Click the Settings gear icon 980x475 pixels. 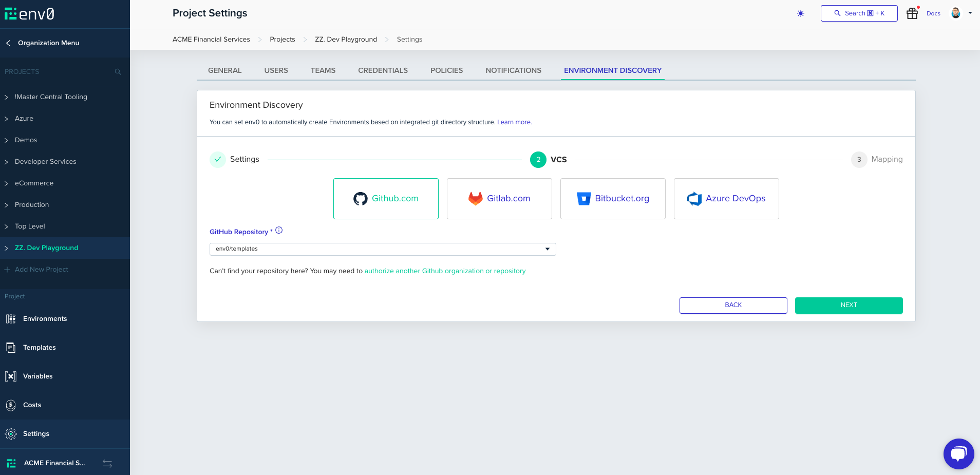[x=11, y=434]
